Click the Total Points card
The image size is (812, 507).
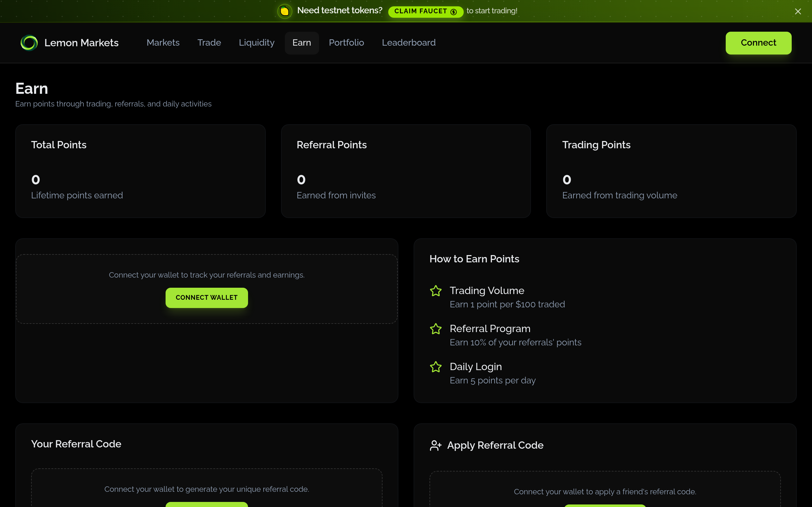point(140,171)
